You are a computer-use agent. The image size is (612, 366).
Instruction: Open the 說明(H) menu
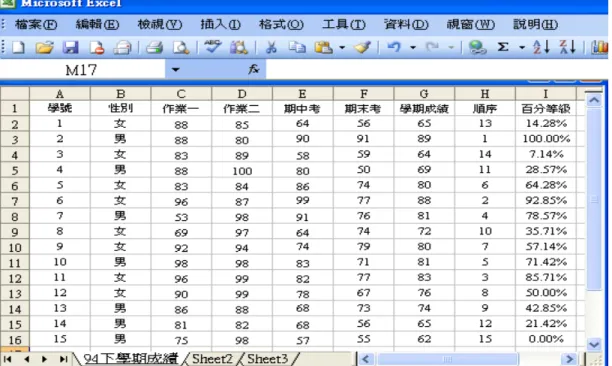pyautogui.click(x=535, y=25)
